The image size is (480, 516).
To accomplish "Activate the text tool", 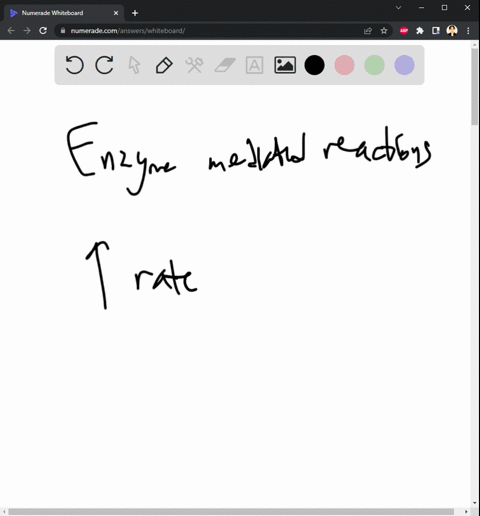I will (x=254, y=65).
